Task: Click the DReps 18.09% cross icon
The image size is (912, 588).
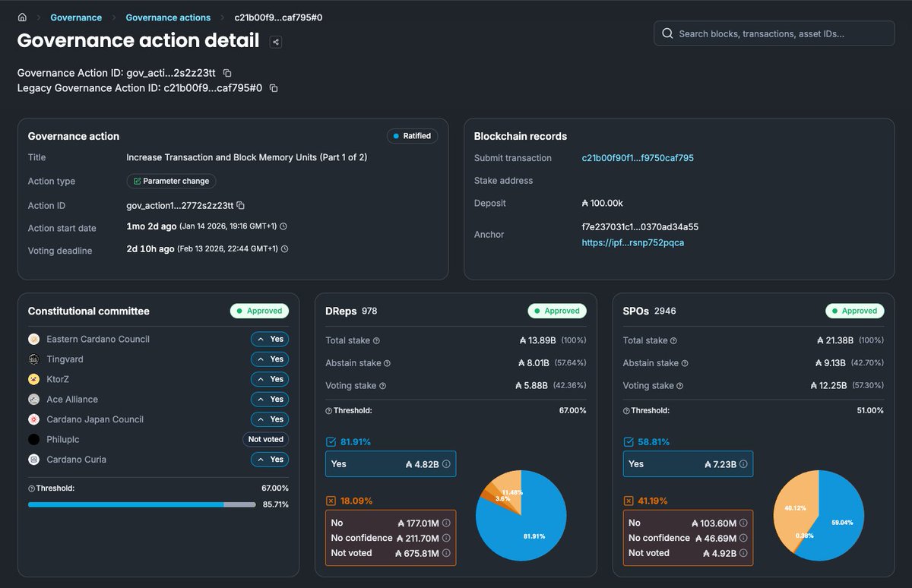Action: (x=331, y=501)
